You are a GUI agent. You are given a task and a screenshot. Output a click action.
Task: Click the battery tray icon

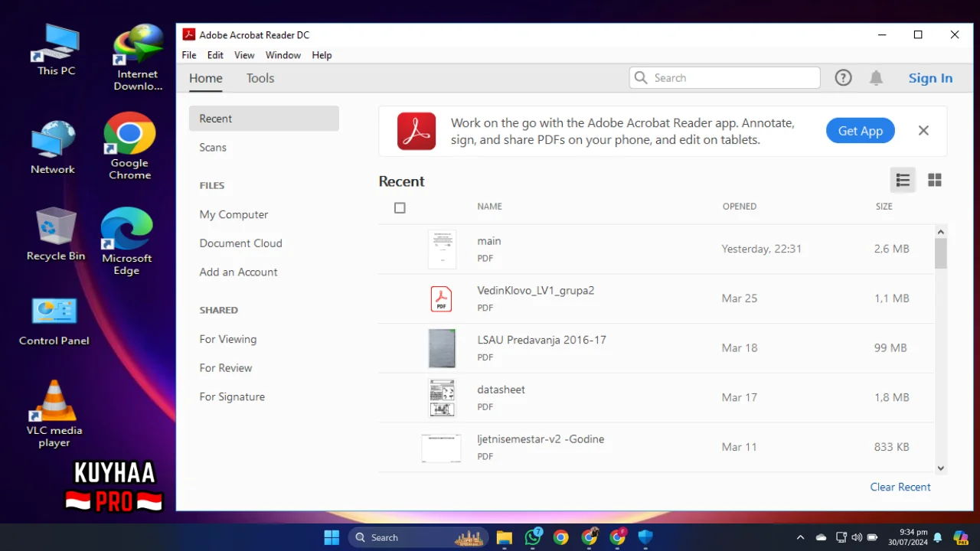[x=874, y=537]
